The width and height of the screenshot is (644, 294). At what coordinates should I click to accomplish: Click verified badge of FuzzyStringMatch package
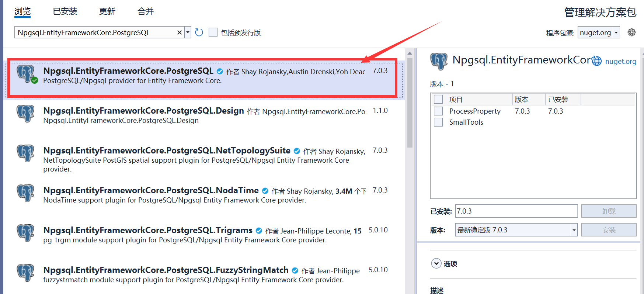point(295,270)
